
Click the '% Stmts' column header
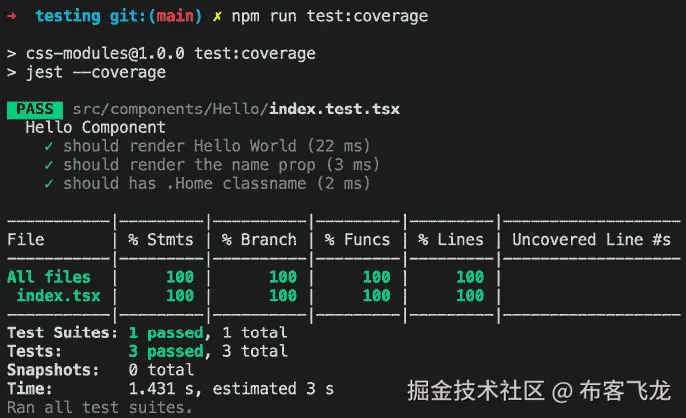coord(161,239)
